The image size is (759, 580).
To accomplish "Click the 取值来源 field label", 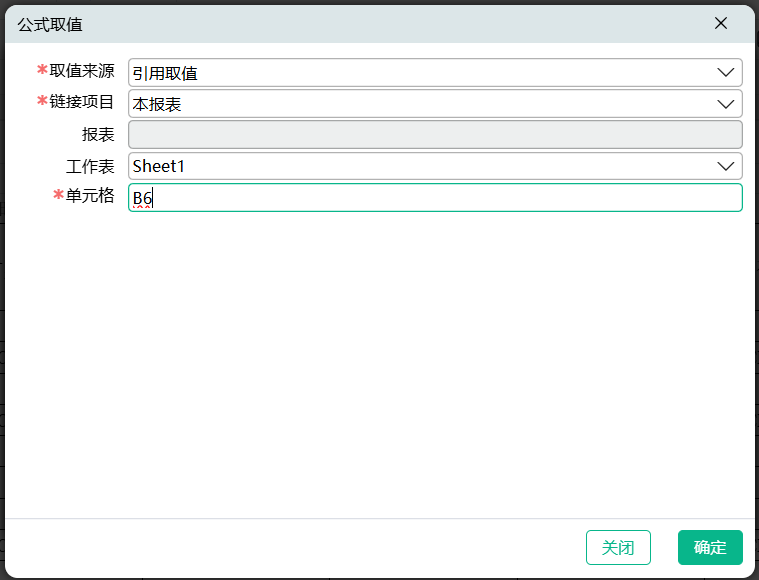I will pos(82,71).
